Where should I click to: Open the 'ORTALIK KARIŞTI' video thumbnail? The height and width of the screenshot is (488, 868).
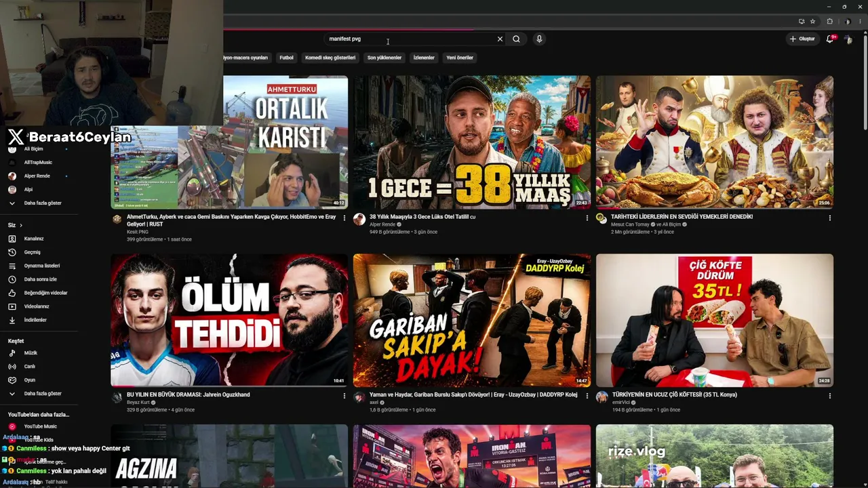[229, 142]
